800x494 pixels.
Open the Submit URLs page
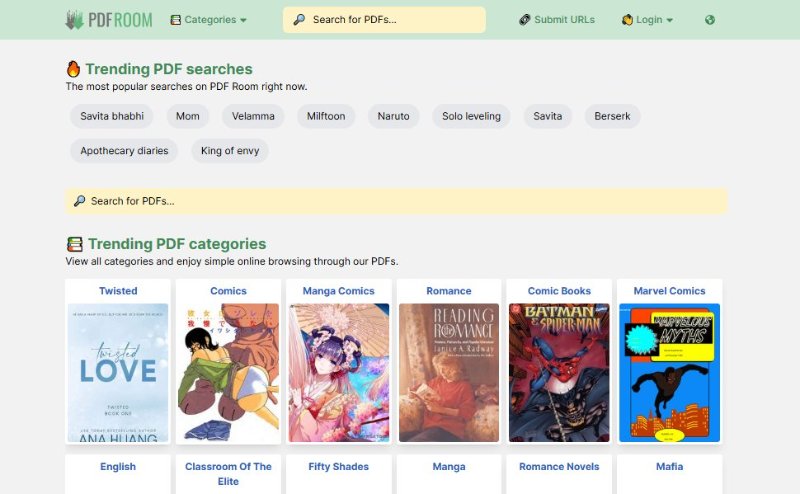click(557, 20)
